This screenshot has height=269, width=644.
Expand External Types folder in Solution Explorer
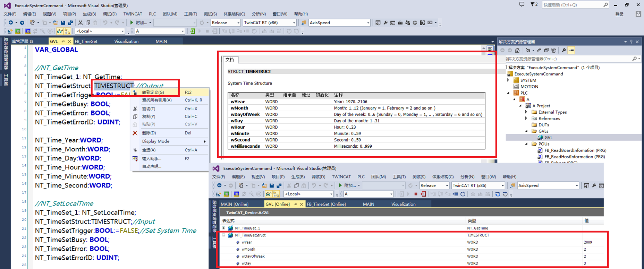click(526, 112)
